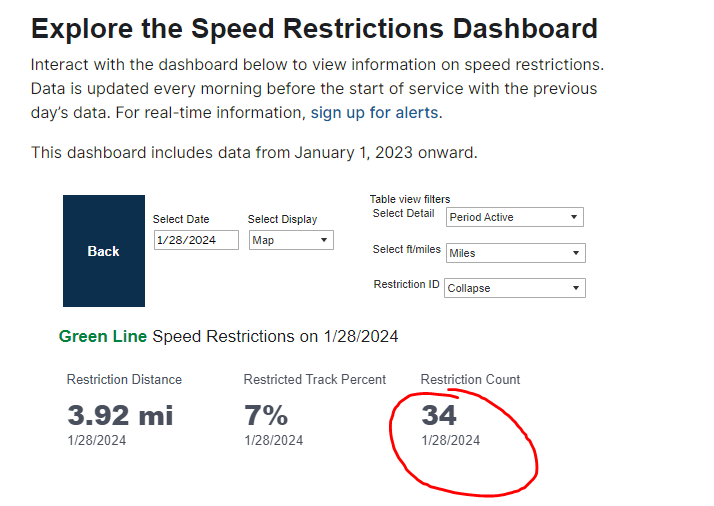Click the circled restriction count 34

pos(439,414)
